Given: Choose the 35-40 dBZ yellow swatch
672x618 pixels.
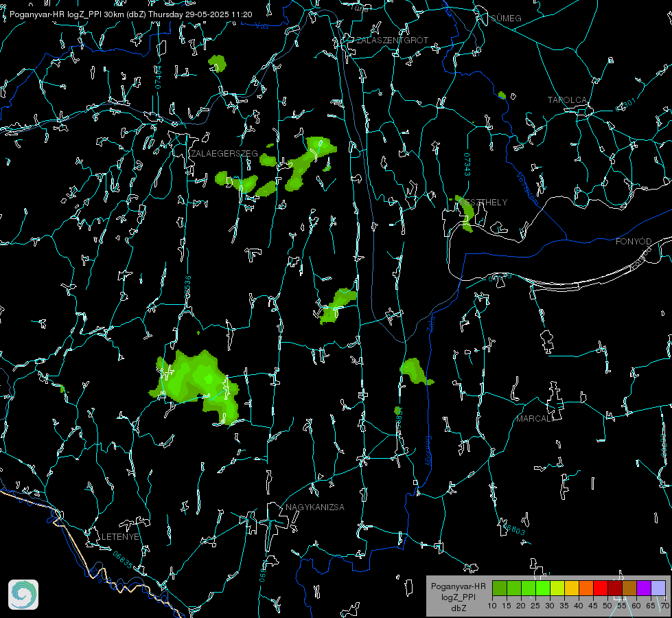Looking at the screenshot, I should point(572,588).
